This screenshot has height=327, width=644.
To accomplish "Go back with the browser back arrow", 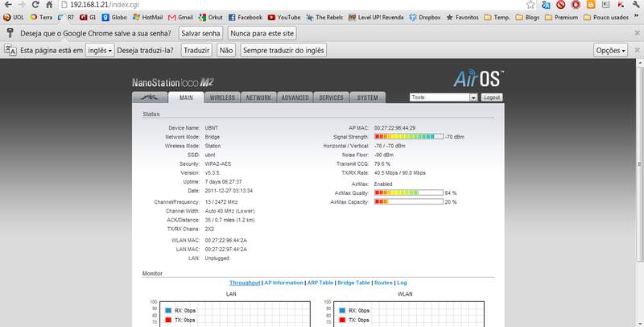I will pyautogui.click(x=8, y=5).
